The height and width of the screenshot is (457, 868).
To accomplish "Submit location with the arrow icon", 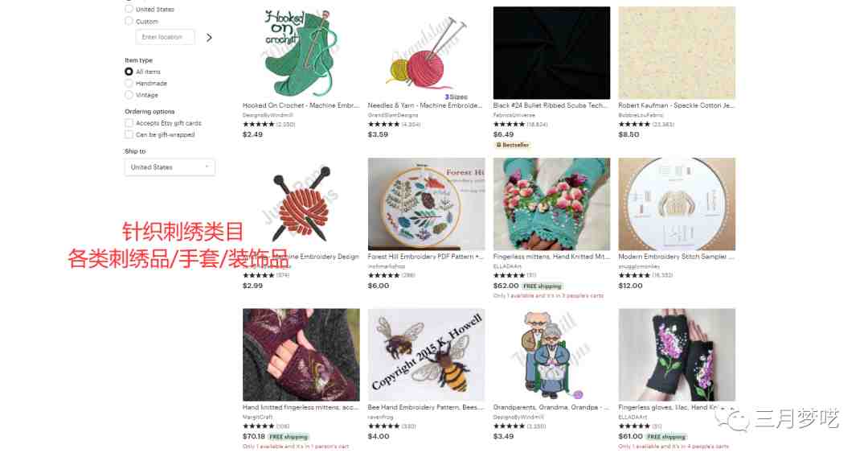I will pyautogui.click(x=209, y=38).
